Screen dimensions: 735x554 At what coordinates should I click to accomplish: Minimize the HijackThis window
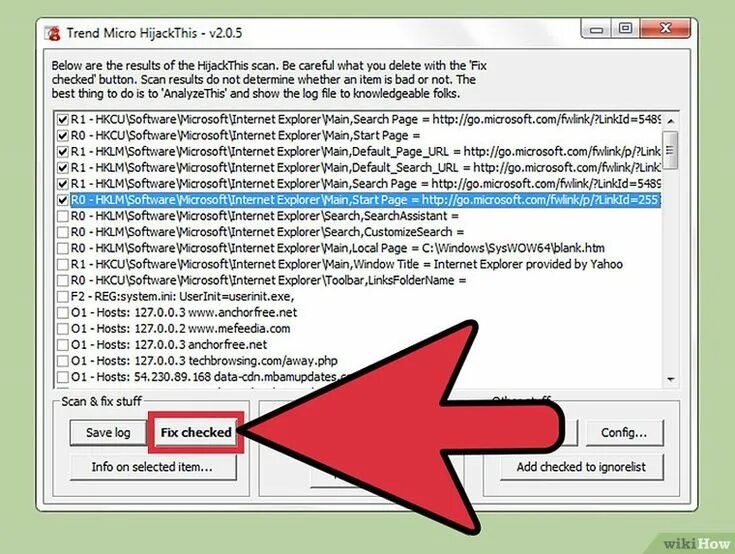pyautogui.click(x=596, y=29)
